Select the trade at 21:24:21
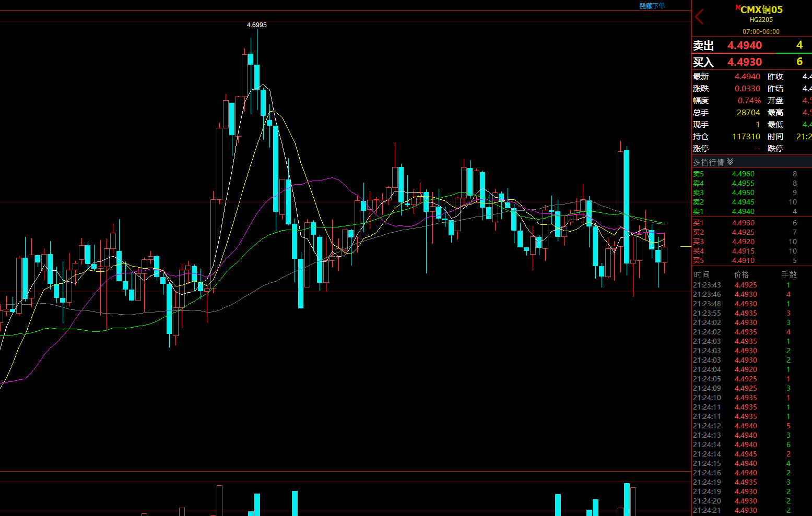Screen dimensions: 812x516 point(752,511)
